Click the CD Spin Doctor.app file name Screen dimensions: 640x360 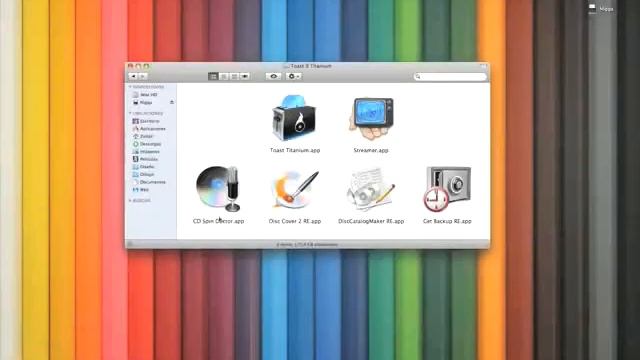click(218, 221)
